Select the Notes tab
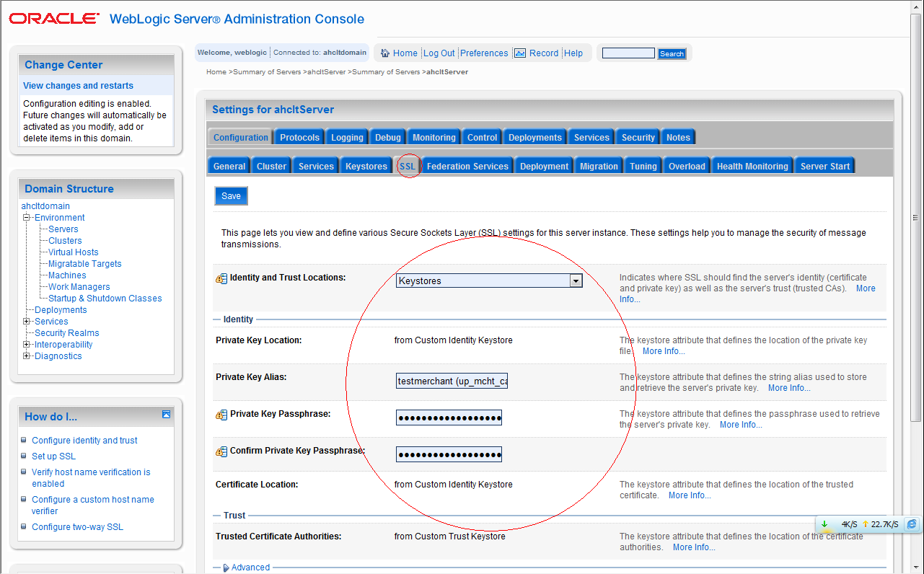 click(678, 138)
